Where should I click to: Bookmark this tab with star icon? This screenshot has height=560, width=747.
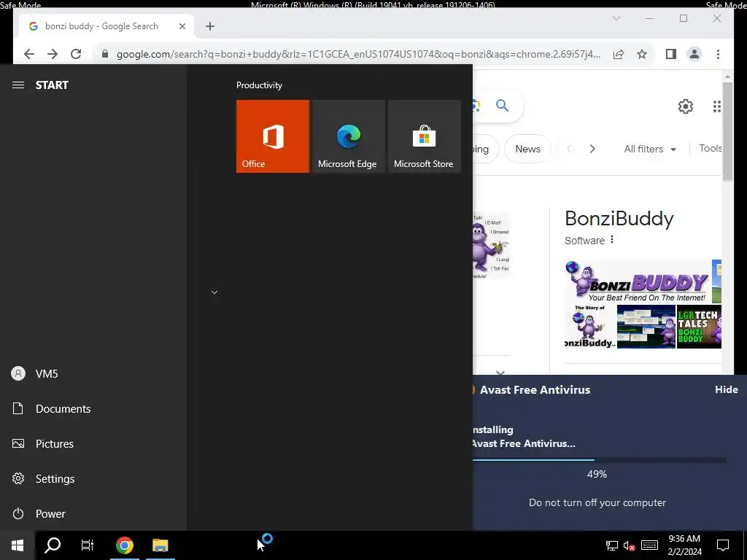coord(642,54)
